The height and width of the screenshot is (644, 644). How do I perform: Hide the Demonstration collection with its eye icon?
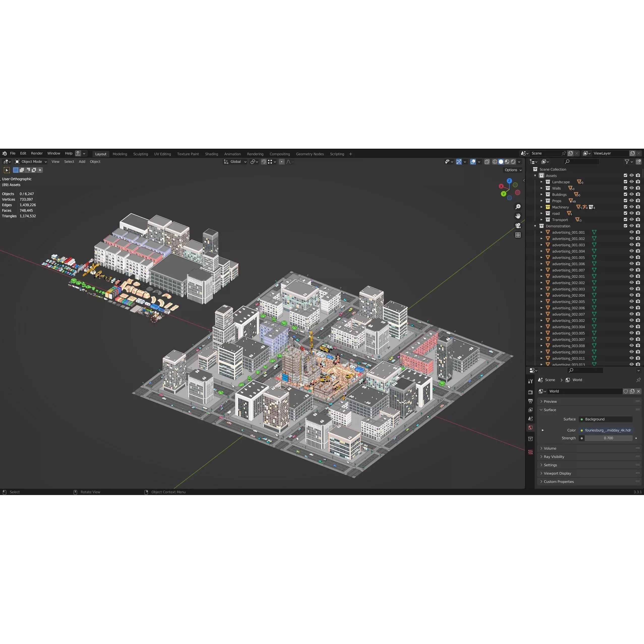pos(632,226)
